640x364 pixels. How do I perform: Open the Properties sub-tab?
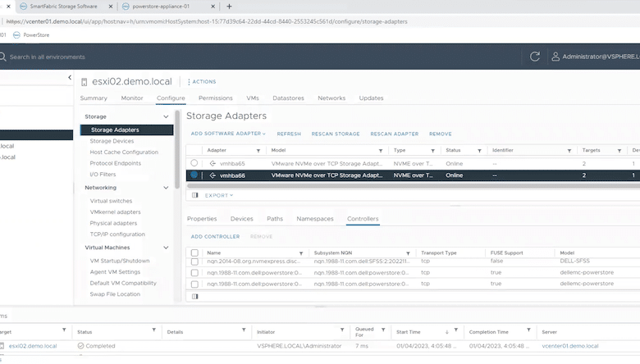[x=202, y=219]
